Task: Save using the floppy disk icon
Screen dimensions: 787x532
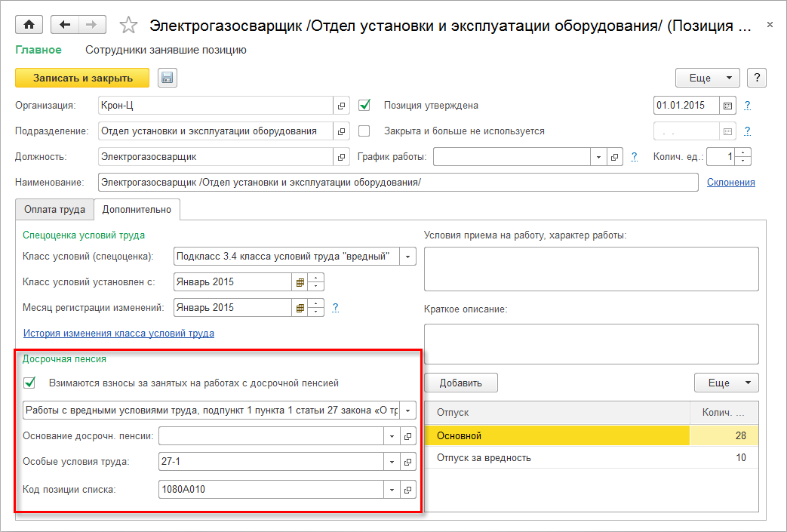Action: [167, 78]
